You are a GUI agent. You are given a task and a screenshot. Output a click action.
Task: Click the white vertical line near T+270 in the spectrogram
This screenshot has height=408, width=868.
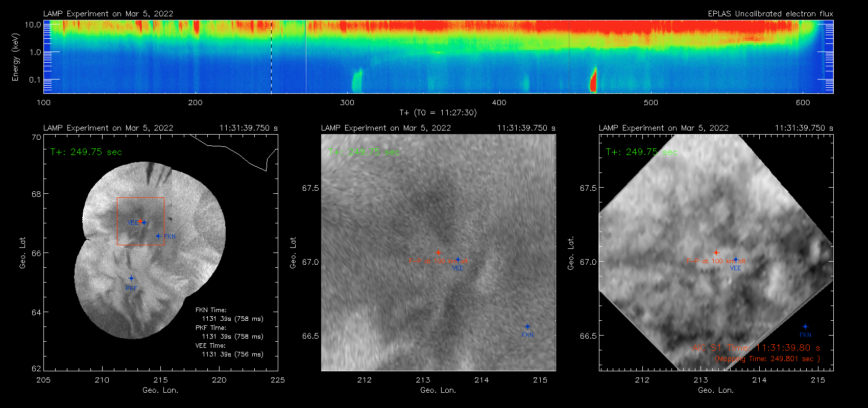[306, 57]
